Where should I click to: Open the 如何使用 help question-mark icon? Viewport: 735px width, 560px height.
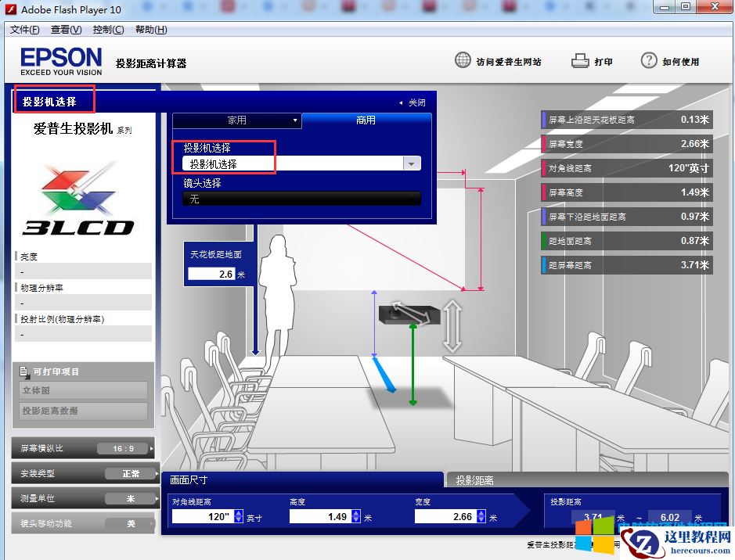pyautogui.click(x=648, y=59)
